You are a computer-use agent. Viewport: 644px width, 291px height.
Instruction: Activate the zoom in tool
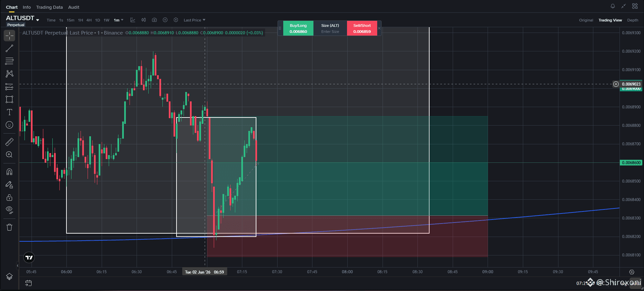[x=9, y=154]
